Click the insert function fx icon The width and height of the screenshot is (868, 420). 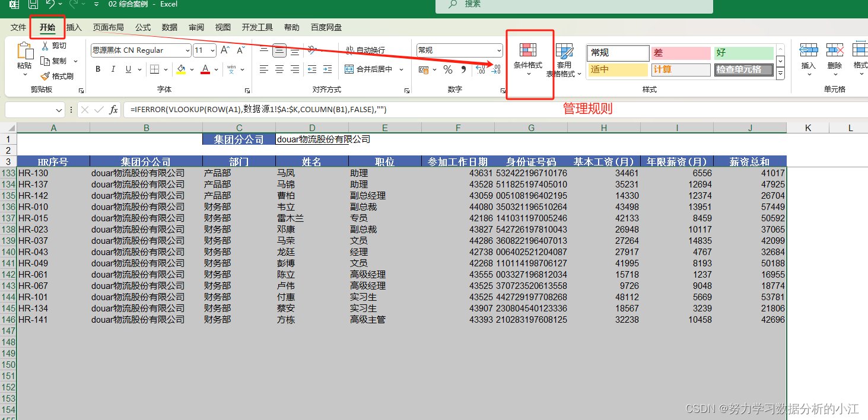tap(113, 110)
